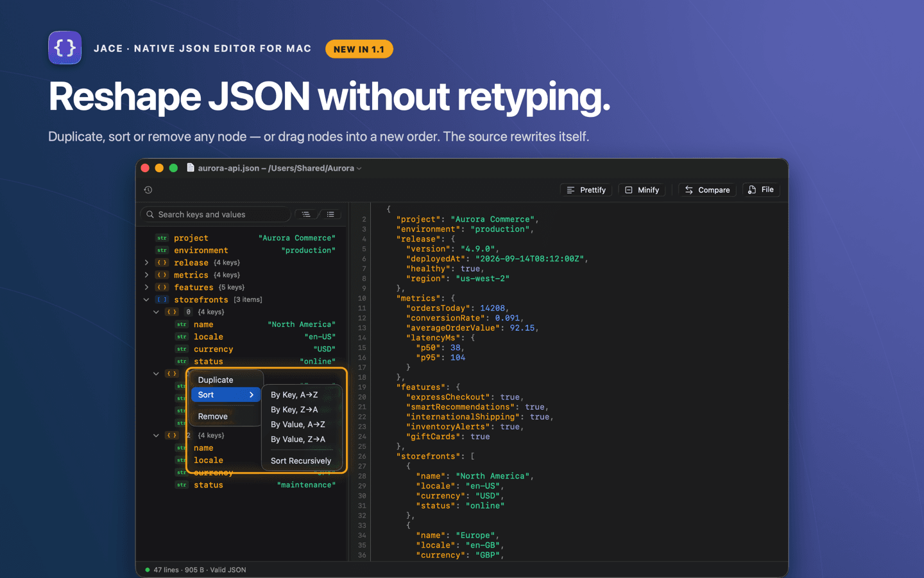Sort By Key, A→Z
Screen dimensions: 924x578
[x=302, y=395]
